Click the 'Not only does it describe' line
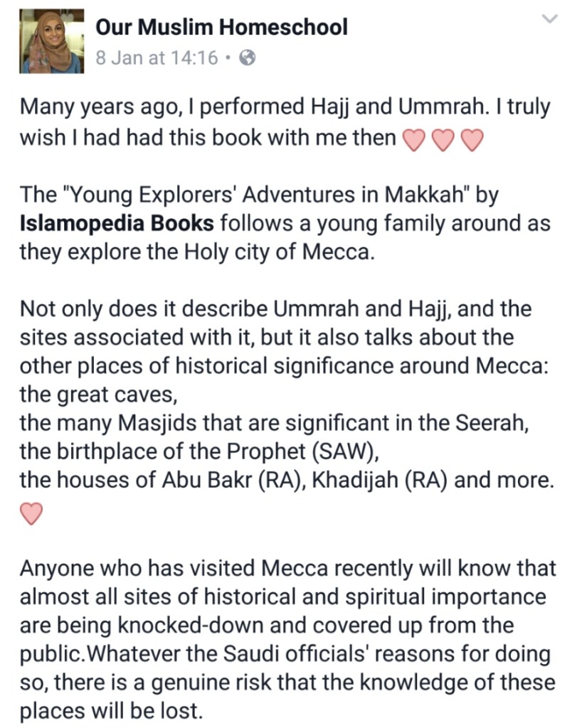The width and height of the screenshot is (582, 728). click(x=275, y=309)
